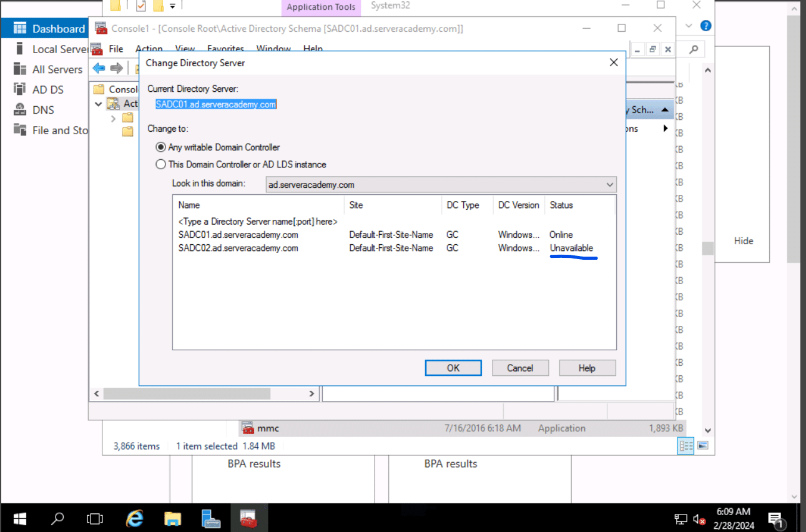
Task: Click the Forward arrow in MMC toolbar
Action: (x=116, y=68)
